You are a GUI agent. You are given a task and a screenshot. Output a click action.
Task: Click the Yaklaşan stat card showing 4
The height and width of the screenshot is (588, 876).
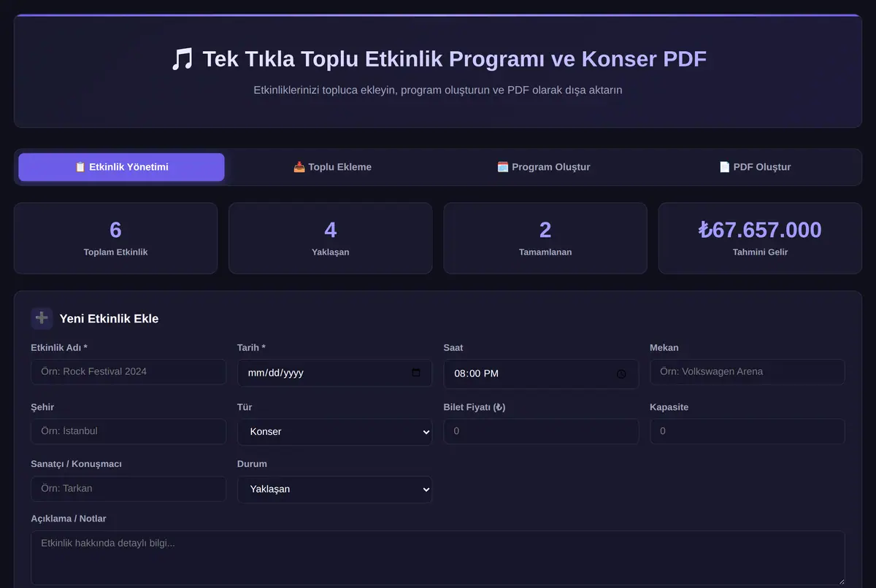pos(331,239)
